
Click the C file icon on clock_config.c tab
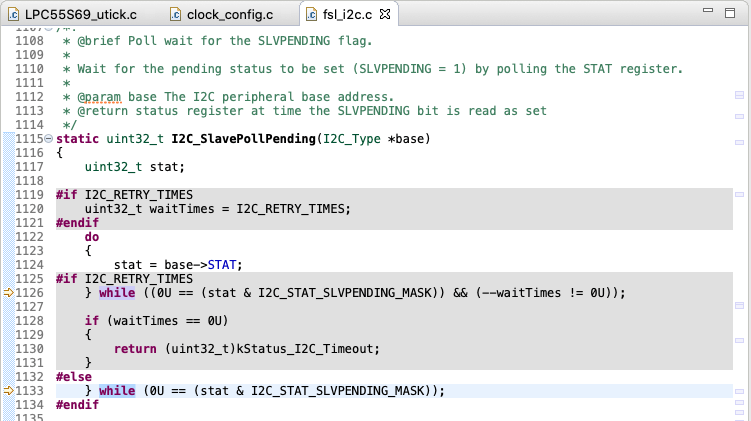coord(175,14)
